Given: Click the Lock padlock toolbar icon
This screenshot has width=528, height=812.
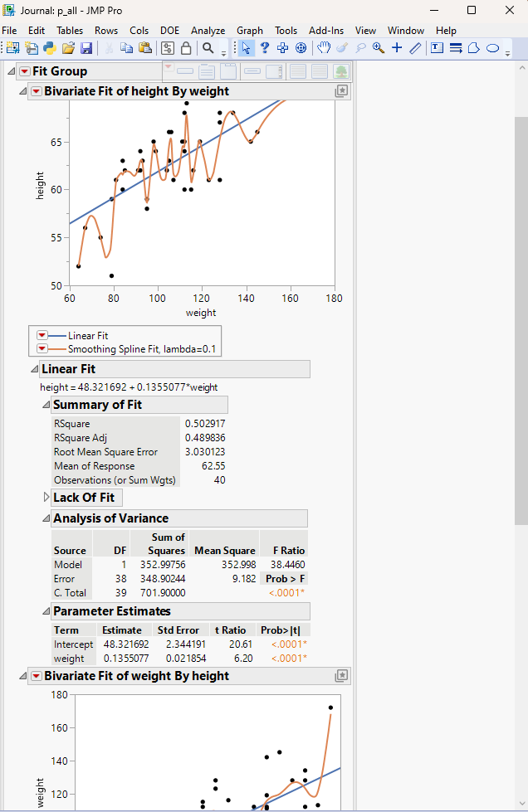Looking at the screenshot, I should click(186, 48).
